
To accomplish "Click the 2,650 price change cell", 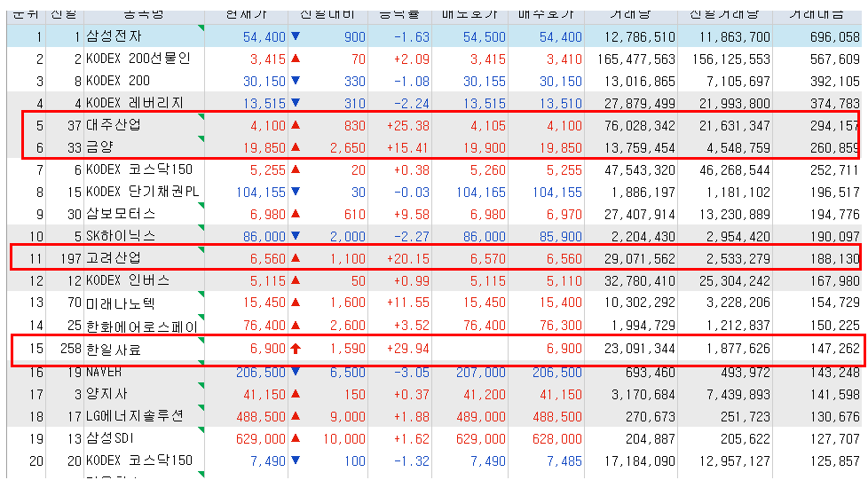I will [348, 148].
